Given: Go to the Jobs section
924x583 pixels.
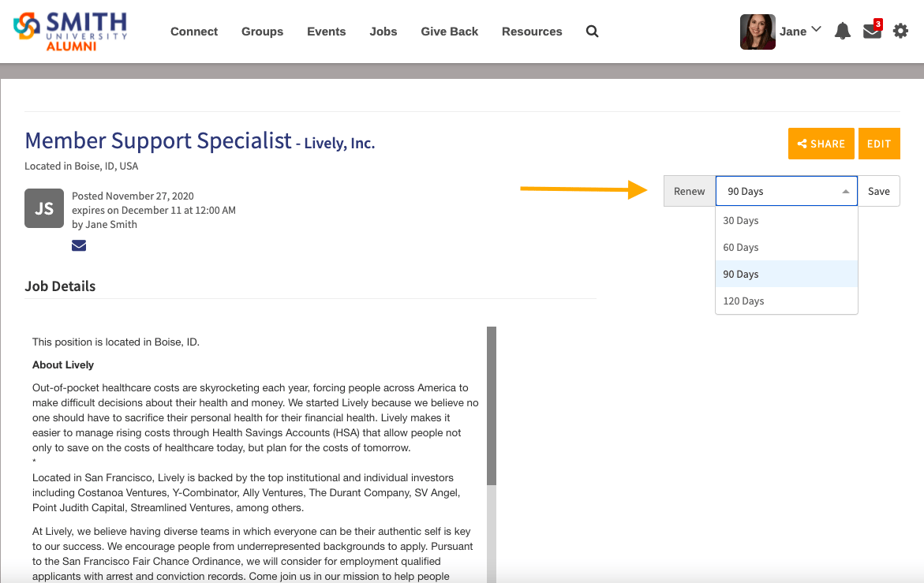Looking at the screenshot, I should coord(383,32).
